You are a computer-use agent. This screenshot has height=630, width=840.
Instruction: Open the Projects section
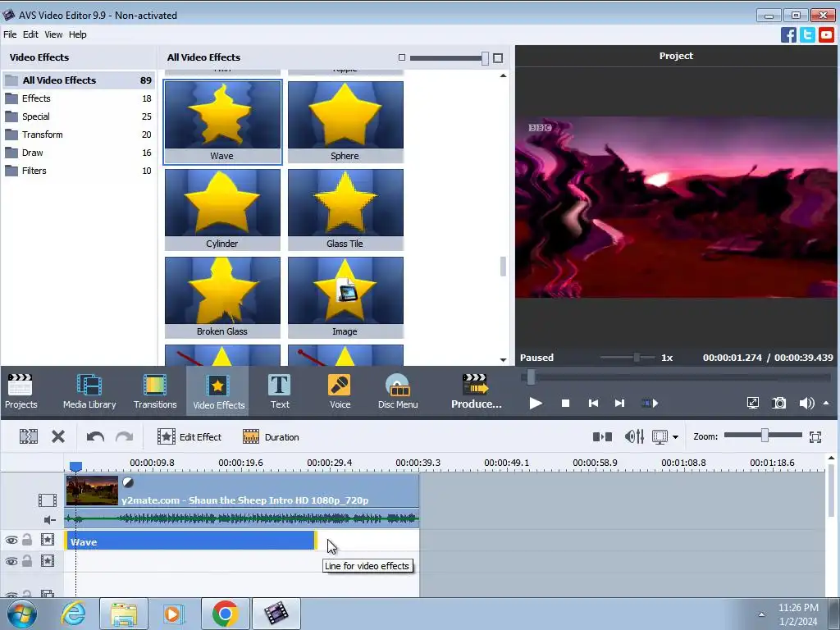(21, 391)
